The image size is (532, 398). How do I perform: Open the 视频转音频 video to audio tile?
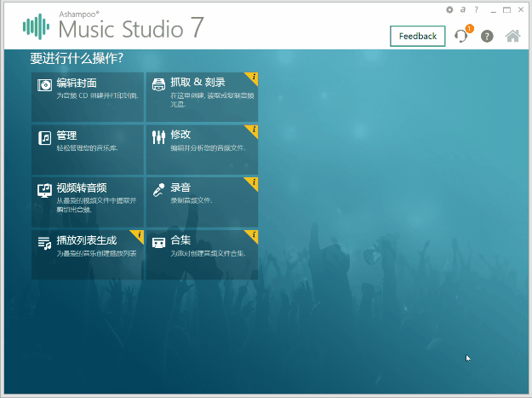coord(88,202)
